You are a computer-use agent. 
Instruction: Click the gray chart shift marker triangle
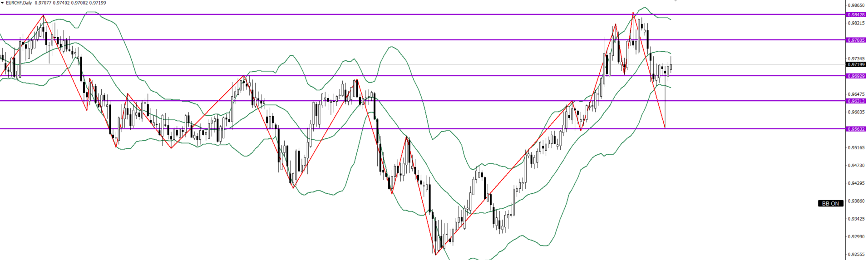pos(676,1)
